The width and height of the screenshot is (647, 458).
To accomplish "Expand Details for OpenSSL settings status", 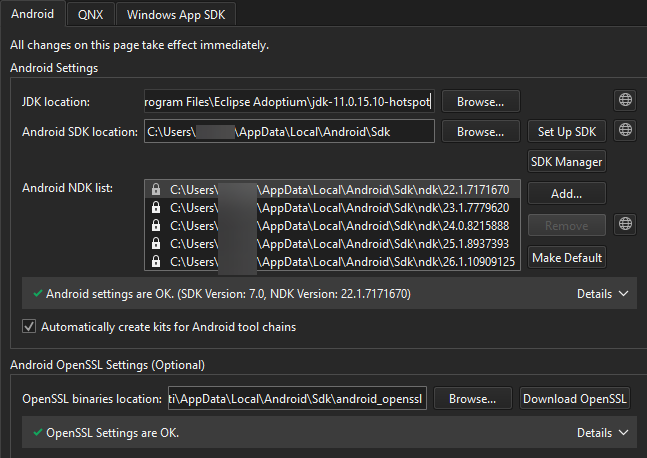I will 603,433.
